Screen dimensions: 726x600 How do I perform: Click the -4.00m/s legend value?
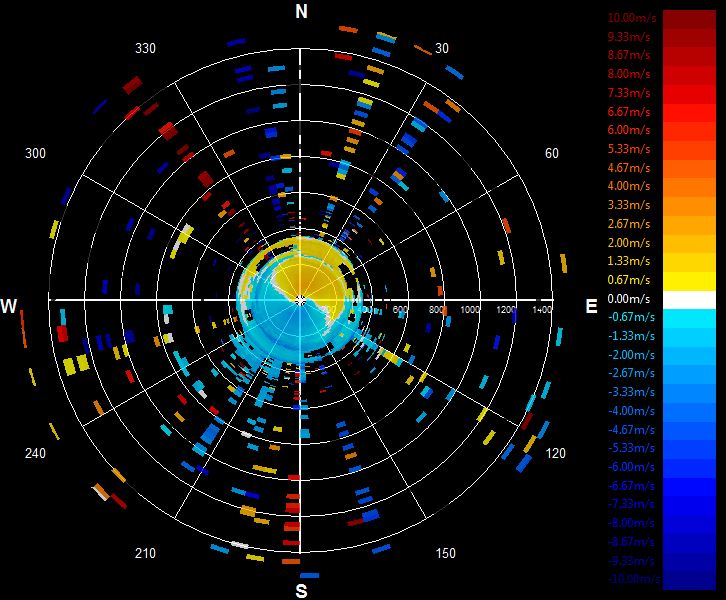click(631, 411)
